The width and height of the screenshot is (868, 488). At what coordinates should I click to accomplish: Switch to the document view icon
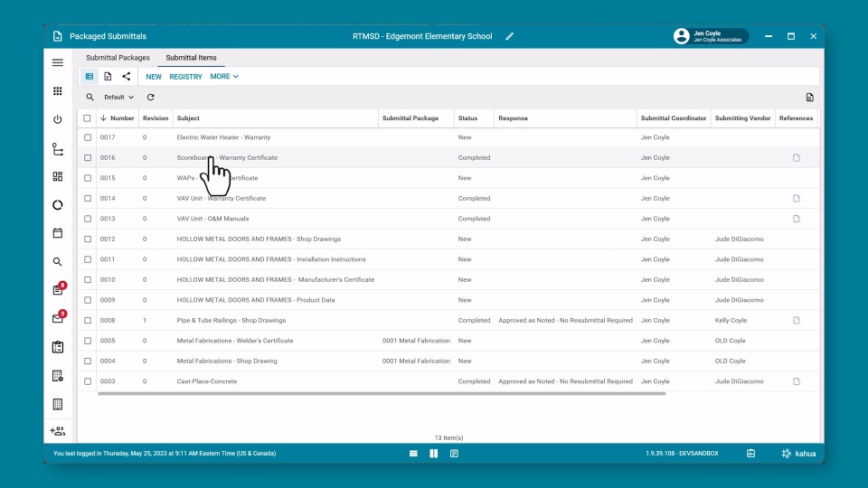coord(108,76)
